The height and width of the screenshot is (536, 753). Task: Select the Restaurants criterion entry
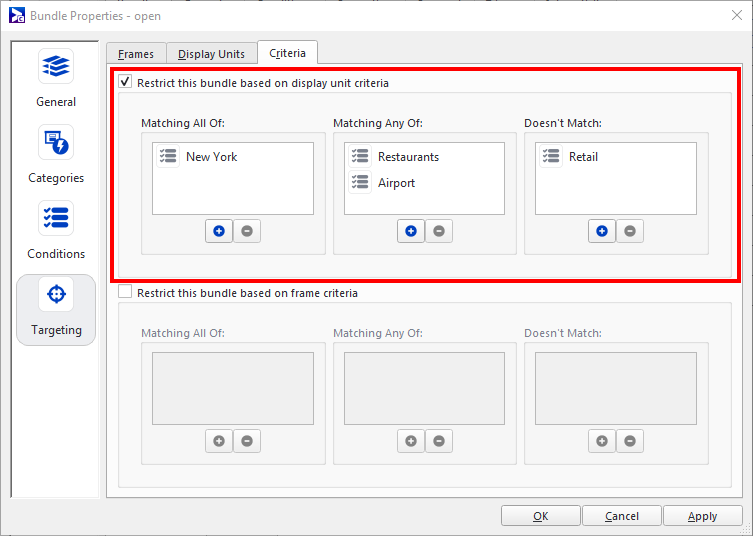[x=408, y=157]
